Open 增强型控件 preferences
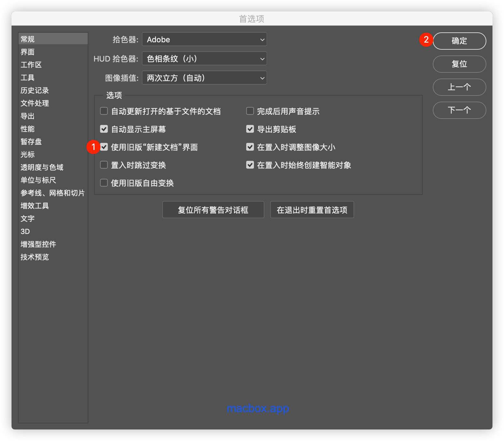The width and height of the screenshot is (504, 441). pyautogui.click(x=53, y=244)
